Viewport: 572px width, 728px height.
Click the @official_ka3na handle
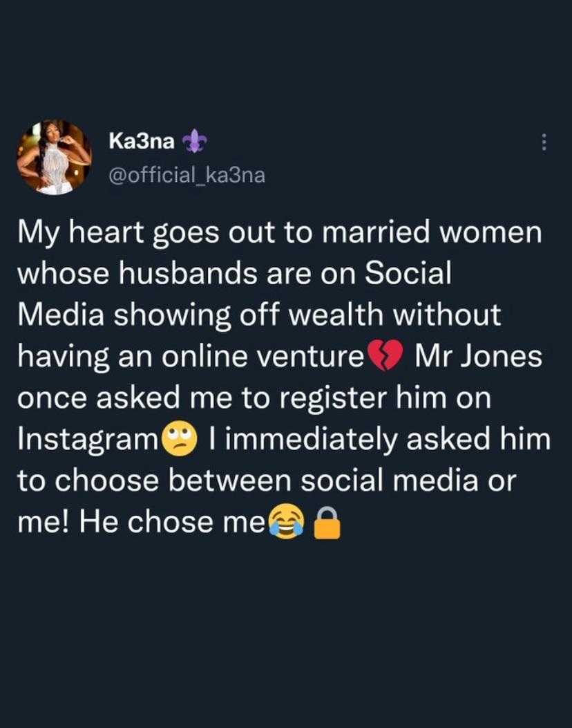tap(187, 175)
